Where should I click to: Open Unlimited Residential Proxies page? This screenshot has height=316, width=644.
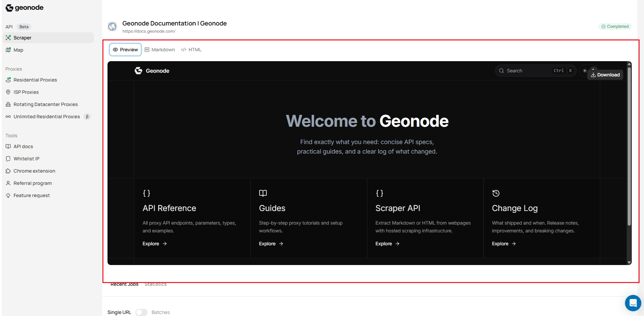click(47, 117)
